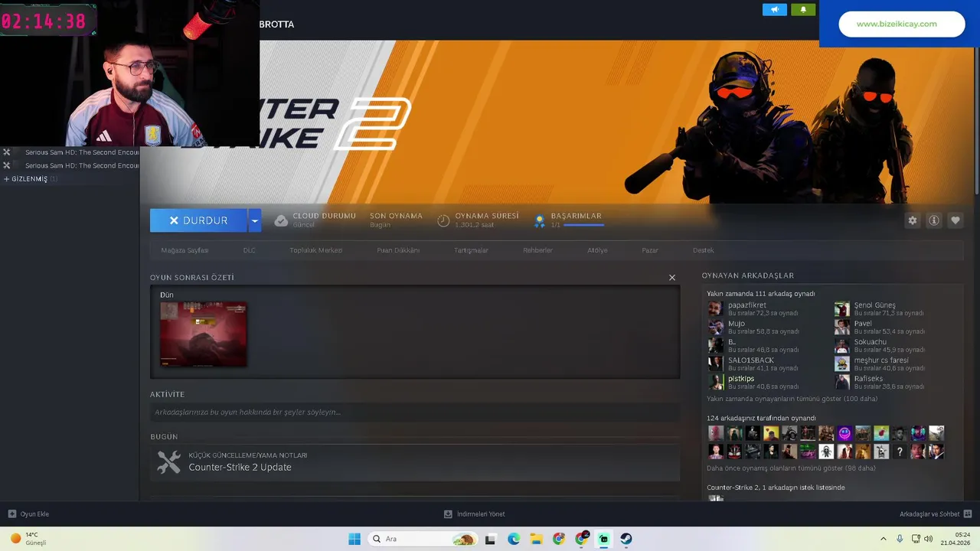Open the Windows Start menu

pyautogui.click(x=354, y=539)
